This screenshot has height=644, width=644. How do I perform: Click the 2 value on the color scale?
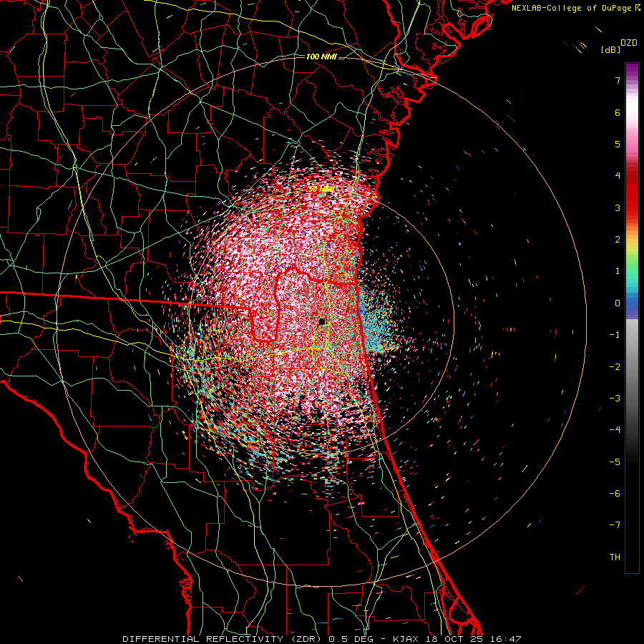click(618, 240)
